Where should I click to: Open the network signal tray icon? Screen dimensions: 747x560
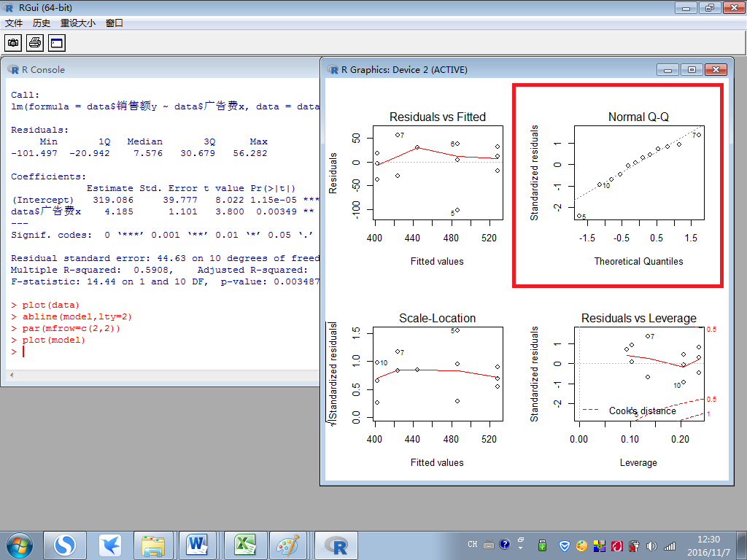coord(670,546)
